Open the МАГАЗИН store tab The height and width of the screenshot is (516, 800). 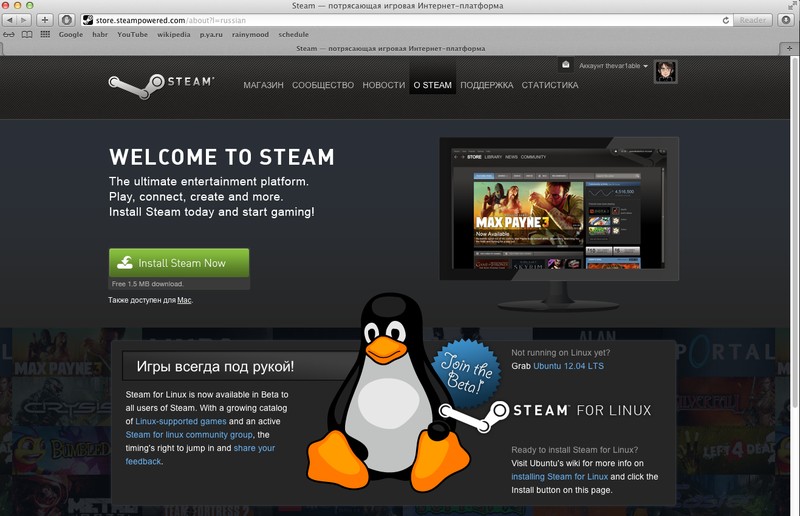pos(263,85)
